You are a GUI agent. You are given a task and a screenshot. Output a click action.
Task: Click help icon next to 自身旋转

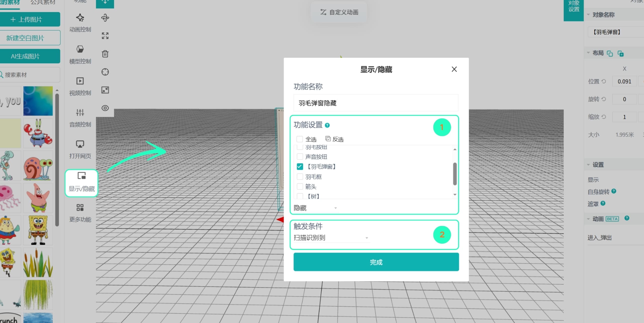point(614,191)
